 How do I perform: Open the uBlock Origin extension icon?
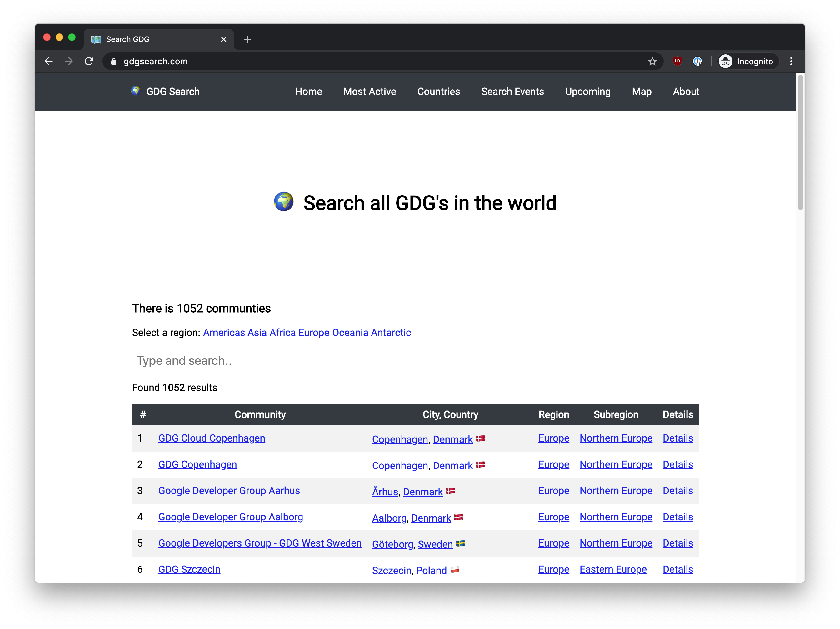(677, 61)
